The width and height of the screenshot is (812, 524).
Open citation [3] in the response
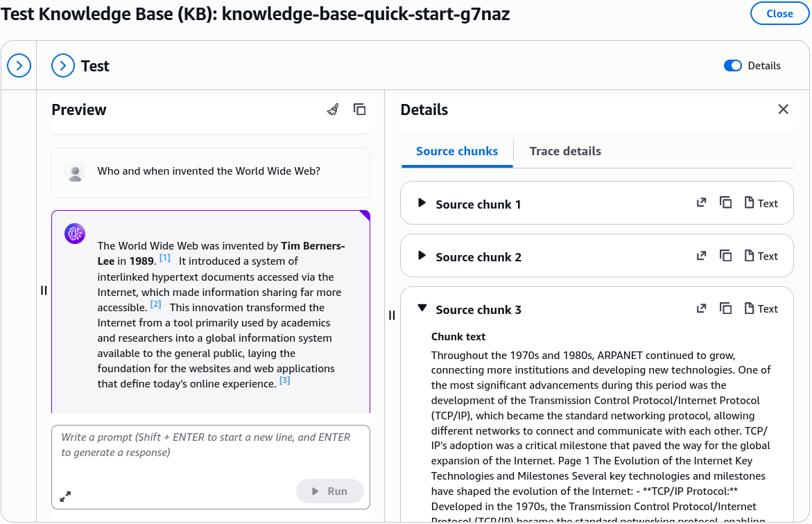(285, 381)
